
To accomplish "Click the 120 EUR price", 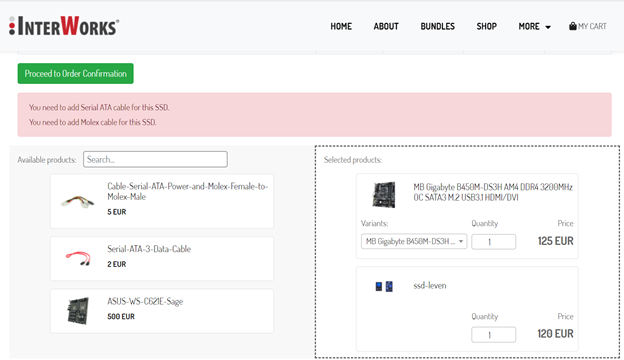I will (556, 334).
